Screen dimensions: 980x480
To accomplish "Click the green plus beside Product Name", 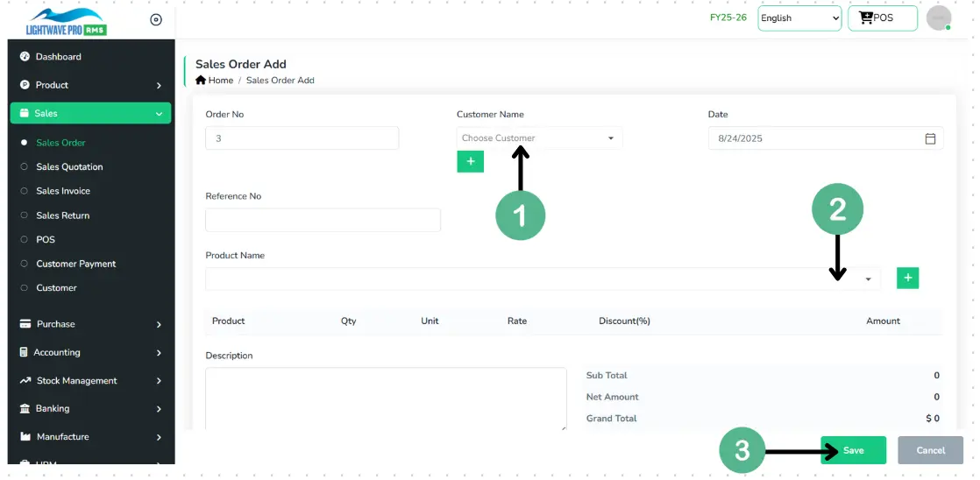I will coord(907,278).
